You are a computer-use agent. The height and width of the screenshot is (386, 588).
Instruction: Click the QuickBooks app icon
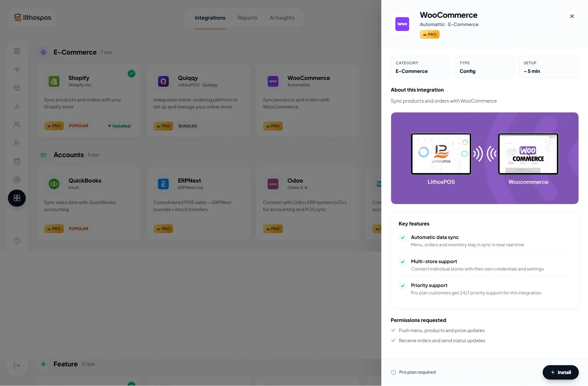point(54,184)
